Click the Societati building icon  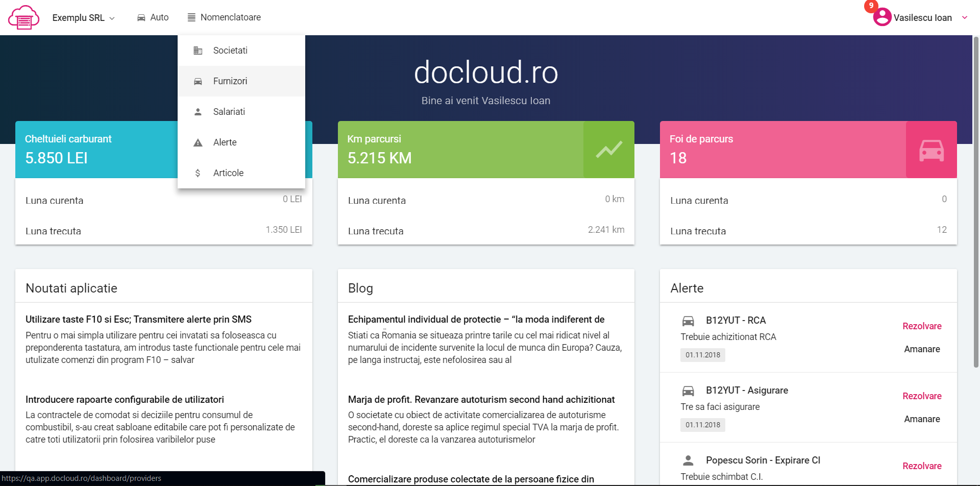coord(198,51)
